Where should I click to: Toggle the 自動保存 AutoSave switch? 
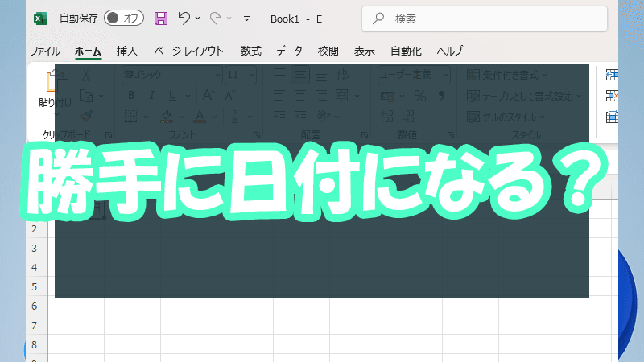point(123,18)
